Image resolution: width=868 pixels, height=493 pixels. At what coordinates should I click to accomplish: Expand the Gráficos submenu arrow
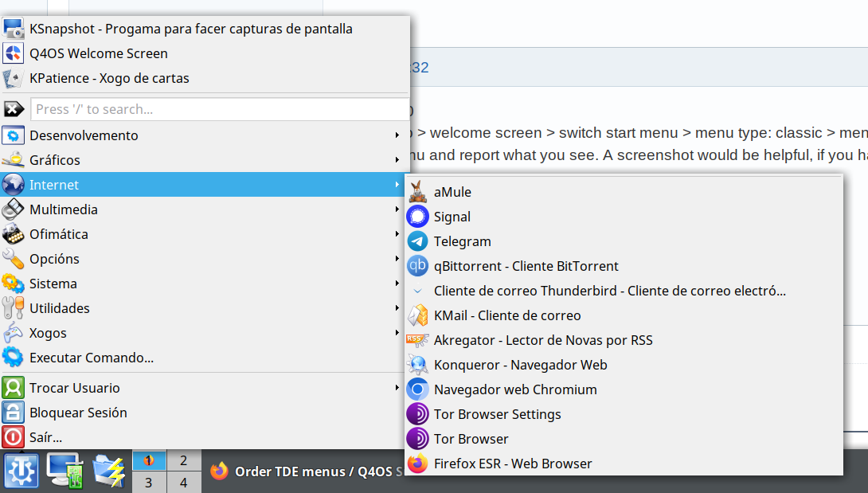[x=397, y=160]
